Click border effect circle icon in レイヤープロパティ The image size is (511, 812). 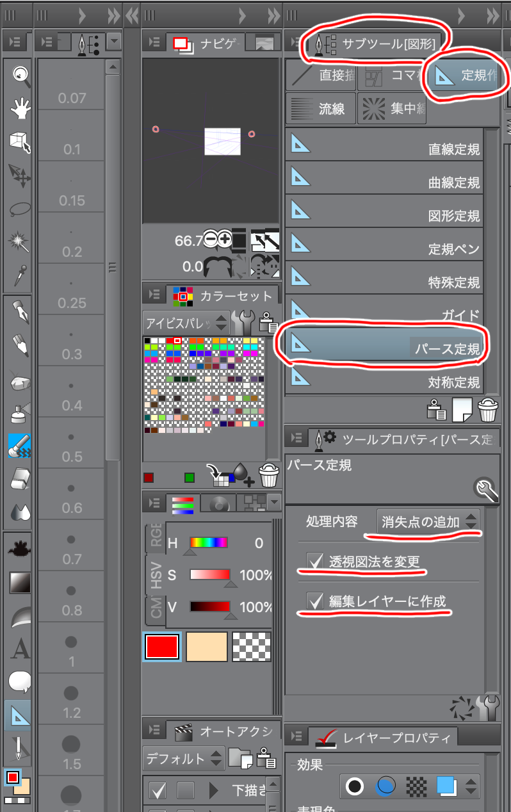(354, 786)
